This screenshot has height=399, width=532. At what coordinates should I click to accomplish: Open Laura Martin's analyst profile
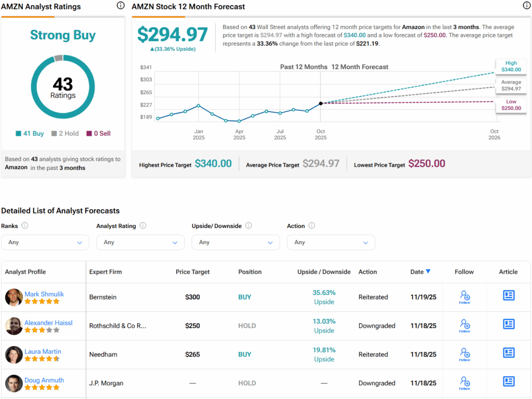click(x=43, y=351)
